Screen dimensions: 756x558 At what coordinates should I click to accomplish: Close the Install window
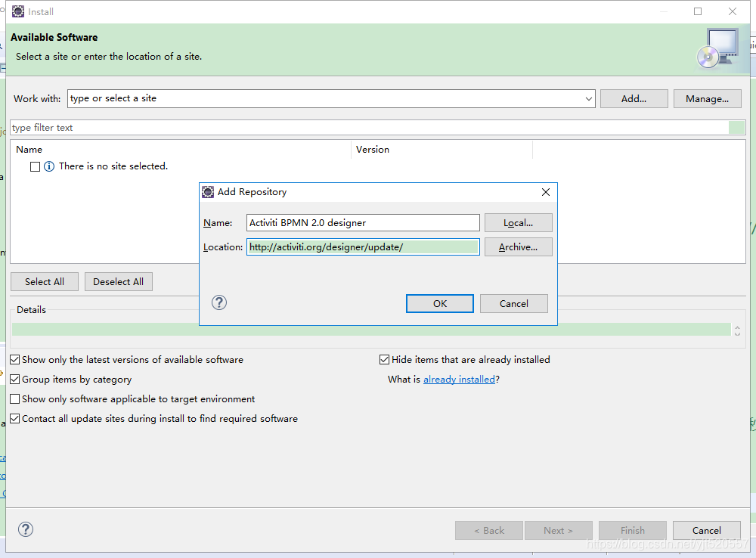733,11
